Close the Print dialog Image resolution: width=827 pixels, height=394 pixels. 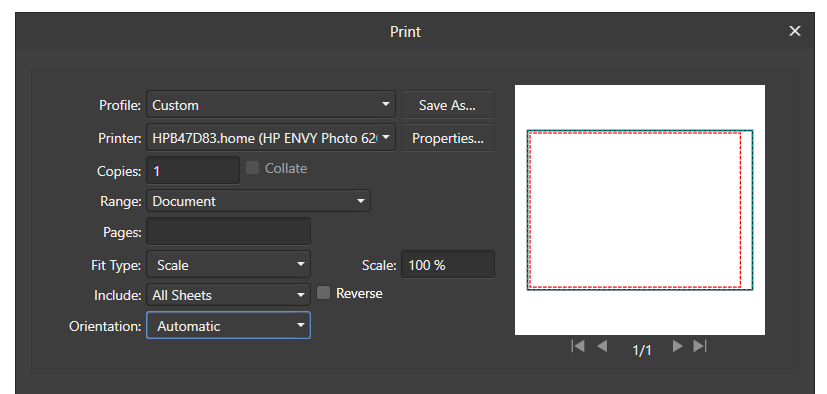[x=794, y=31]
